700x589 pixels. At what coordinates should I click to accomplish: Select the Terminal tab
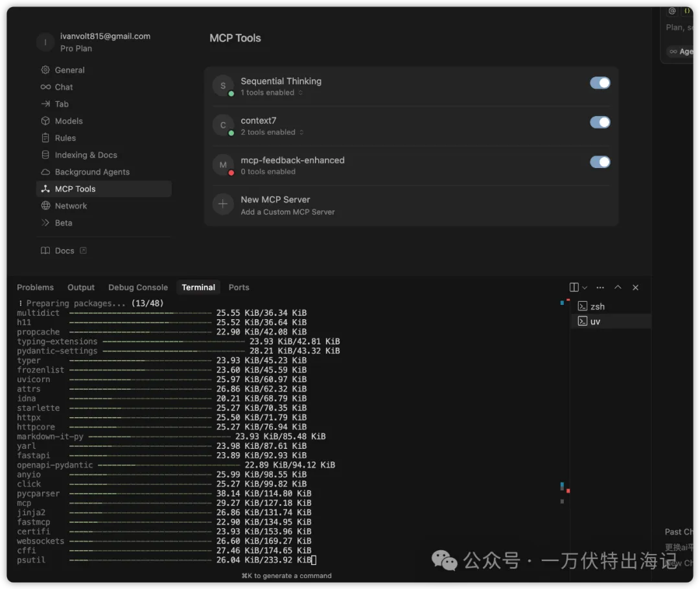[198, 287]
